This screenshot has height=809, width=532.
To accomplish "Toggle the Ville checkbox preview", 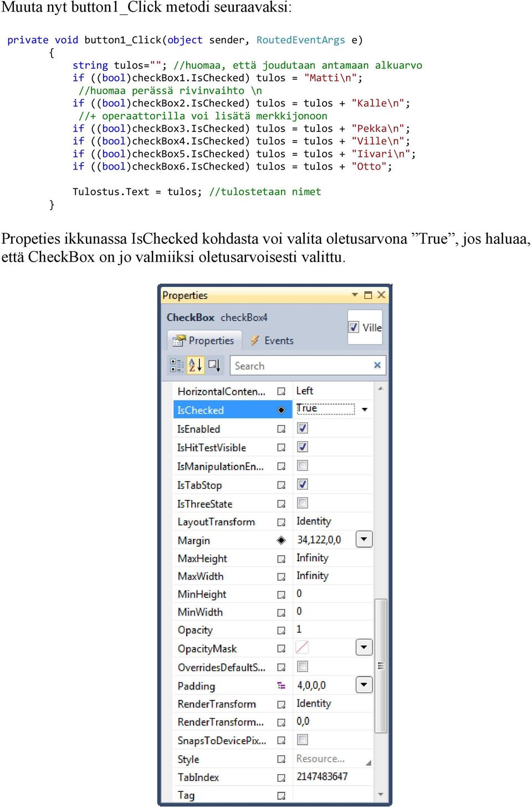I will 354,327.
